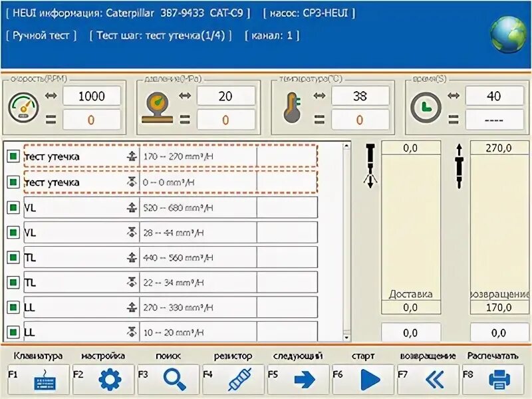Toggle checkbox for second тест утечка row
The width and height of the screenshot is (532, 399).
tap(13, 182)
